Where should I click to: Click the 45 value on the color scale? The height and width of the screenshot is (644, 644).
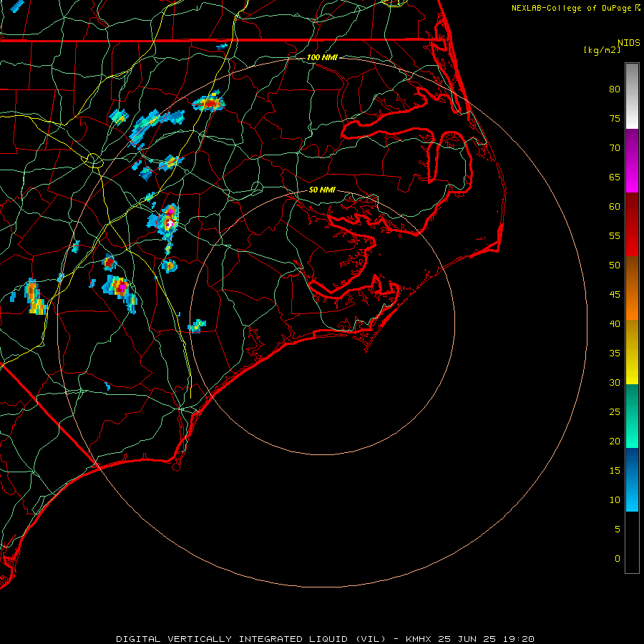[x=615, y=295]
